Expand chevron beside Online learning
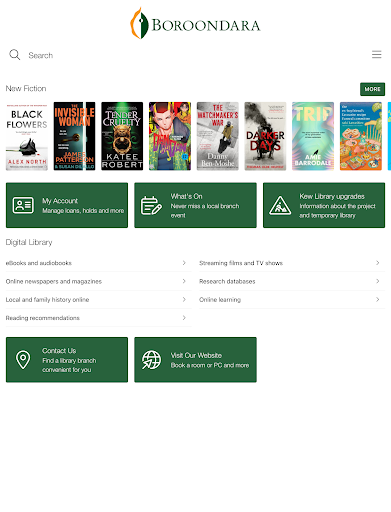Viewport: 391px width, 512px height. 378,300
